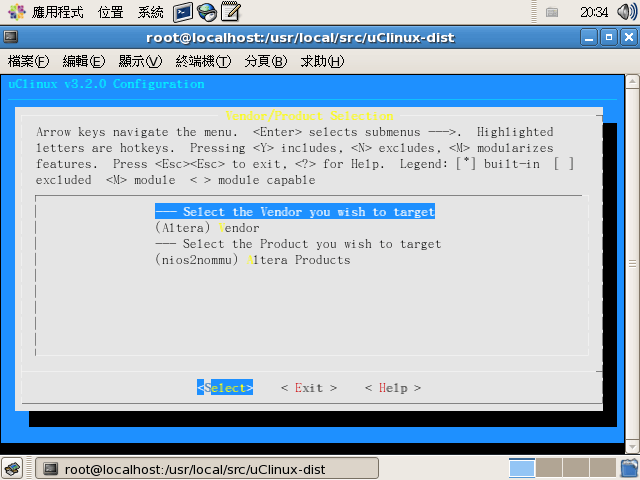This screenshot has height=480, width=640.
Task: Launch the web browser globe icon
Action: [x=207, y=12]
